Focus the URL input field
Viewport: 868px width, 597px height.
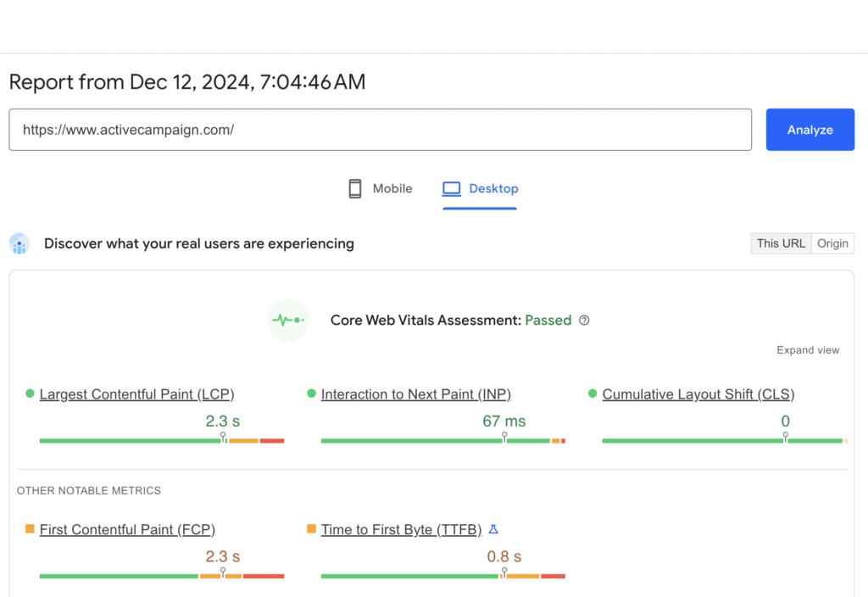(x=381, y=130)
